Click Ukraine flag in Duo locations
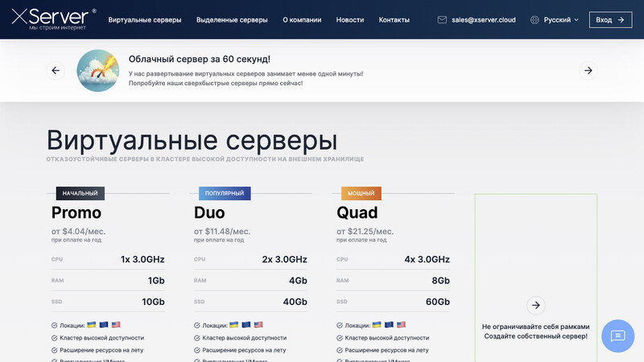This screenshot has height=362, width=644. 233,325
